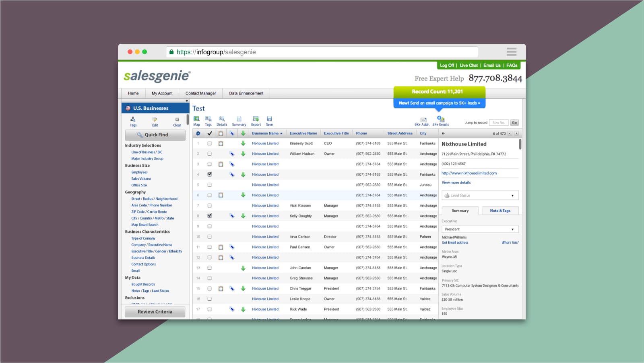Click the Export icon
This screenshot has height=363, width=644.
[256, 119]
